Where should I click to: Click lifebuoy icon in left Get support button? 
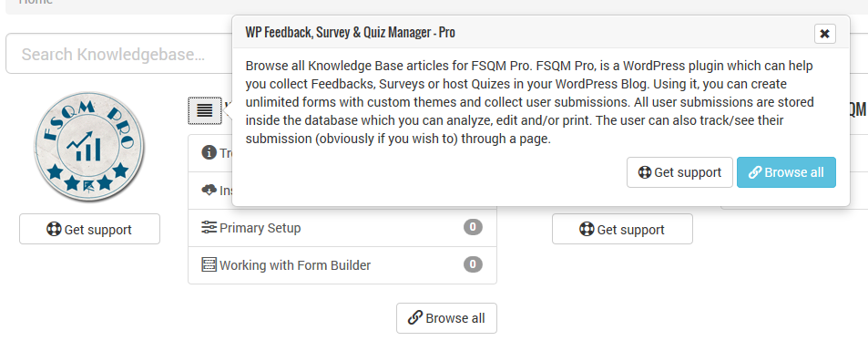pyautogui.click(x=55, y=229)
